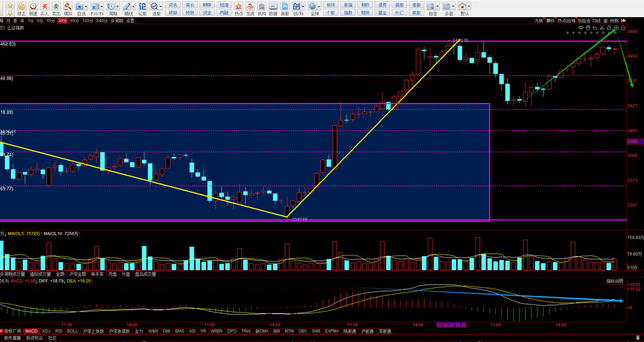Image resolution: width=644 pixels, height=342 pixels.
Task: Click the zoom out minus chart icon
Action: pyautogui.click(x=623, y=27)
